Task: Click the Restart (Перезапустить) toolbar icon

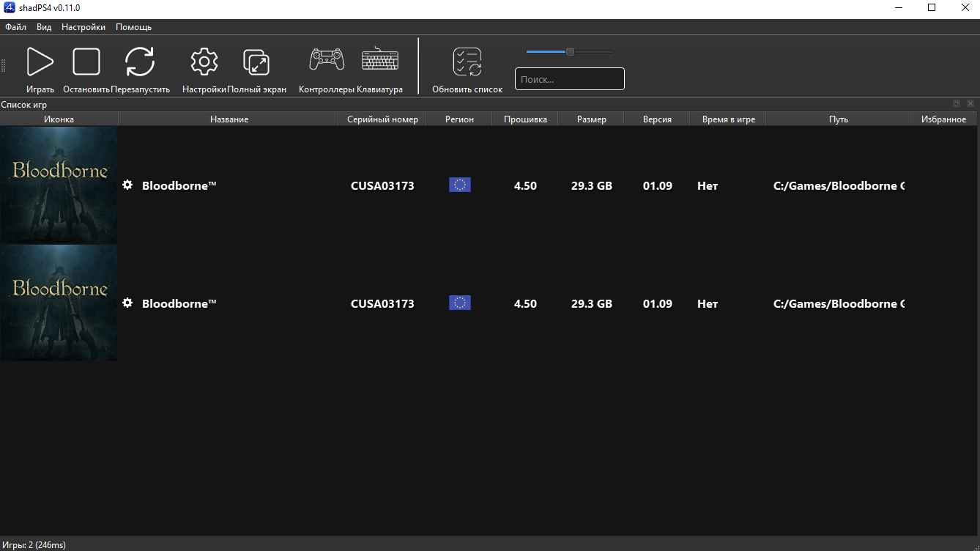Action: 140,62
